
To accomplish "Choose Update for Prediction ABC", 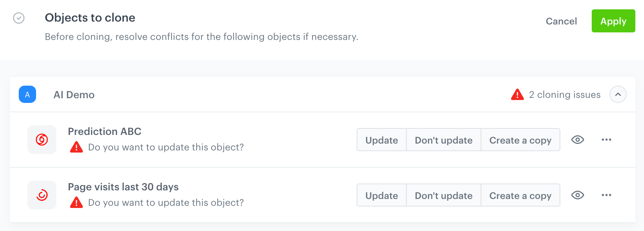I will click(381, 140).
